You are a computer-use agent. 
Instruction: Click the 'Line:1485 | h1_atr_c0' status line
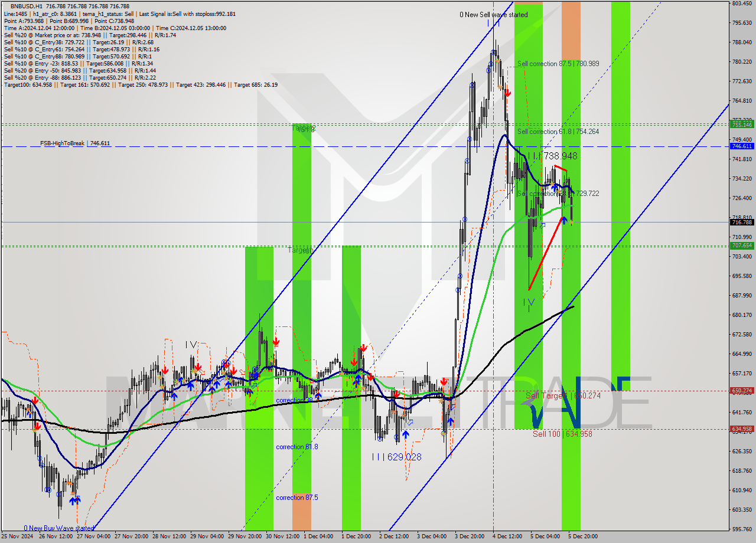point(120,14)
